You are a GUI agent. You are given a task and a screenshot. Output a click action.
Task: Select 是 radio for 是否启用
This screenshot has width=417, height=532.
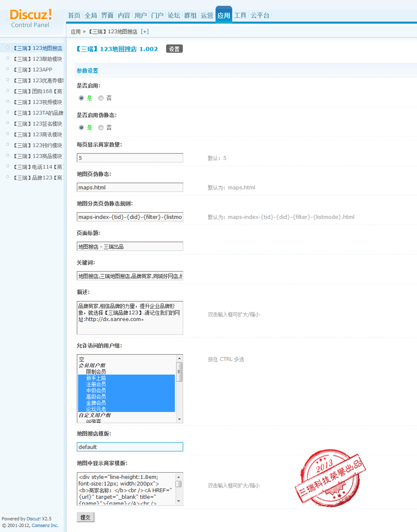click(81, 98)
